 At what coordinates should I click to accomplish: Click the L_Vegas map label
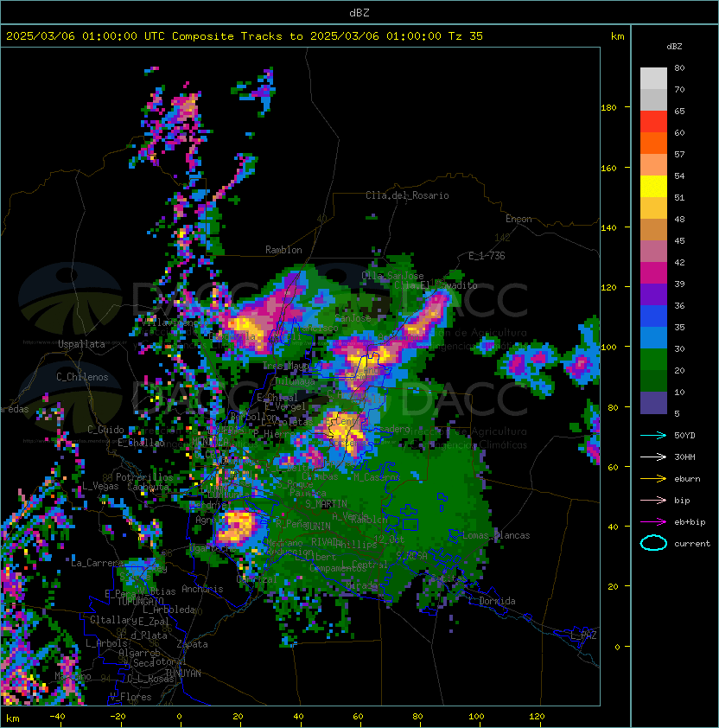point(100,486)
